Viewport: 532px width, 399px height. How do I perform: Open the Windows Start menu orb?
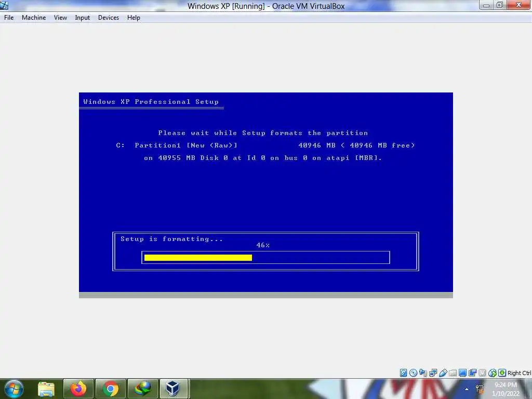14,389
